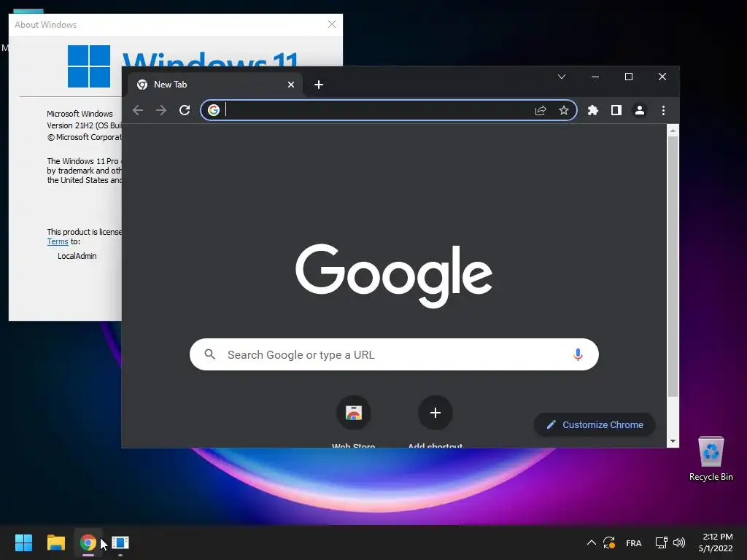Click Chrome scrollbar down arrow
Viewport: 747px width, 560px height.
[x=673, y=441]
